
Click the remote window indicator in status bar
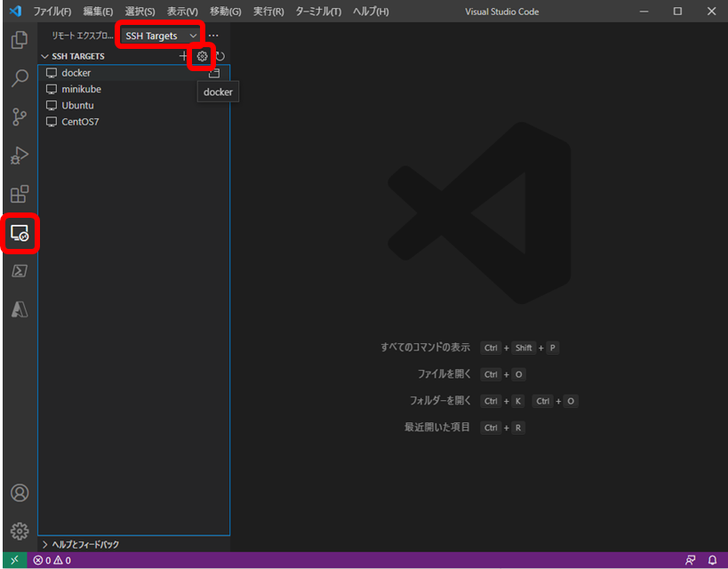tap(15, 560)
